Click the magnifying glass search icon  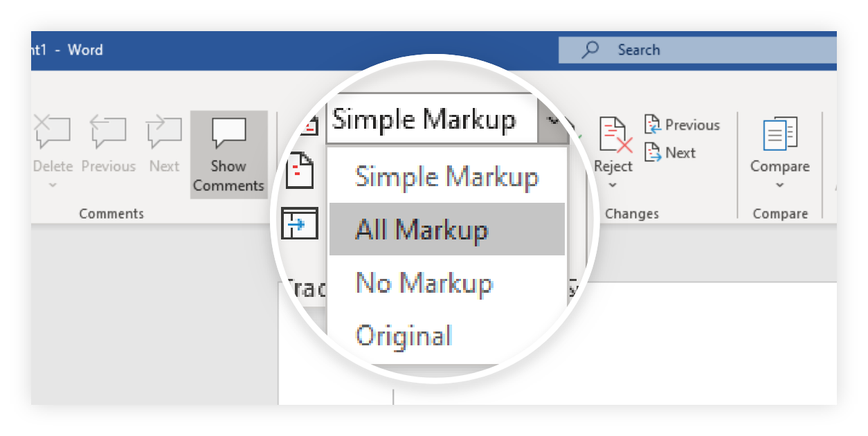coord(590,50)
